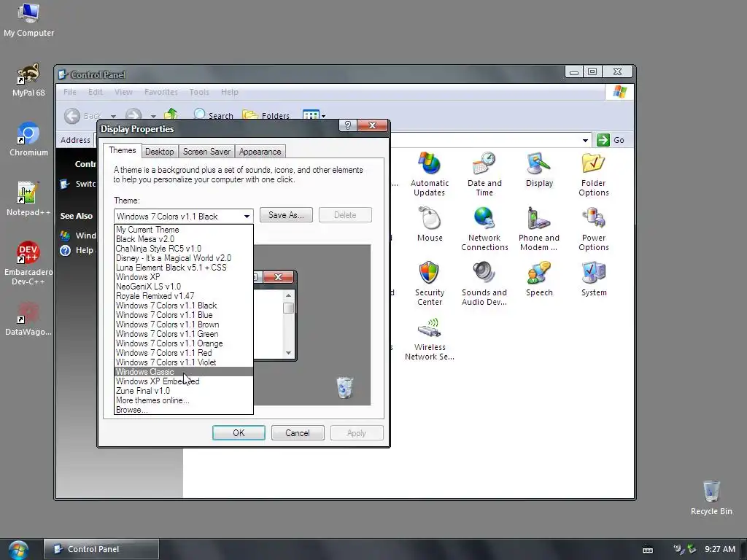Click the Display Properties help button
This screenshot has height=560, width=747.
click(348, 125)
